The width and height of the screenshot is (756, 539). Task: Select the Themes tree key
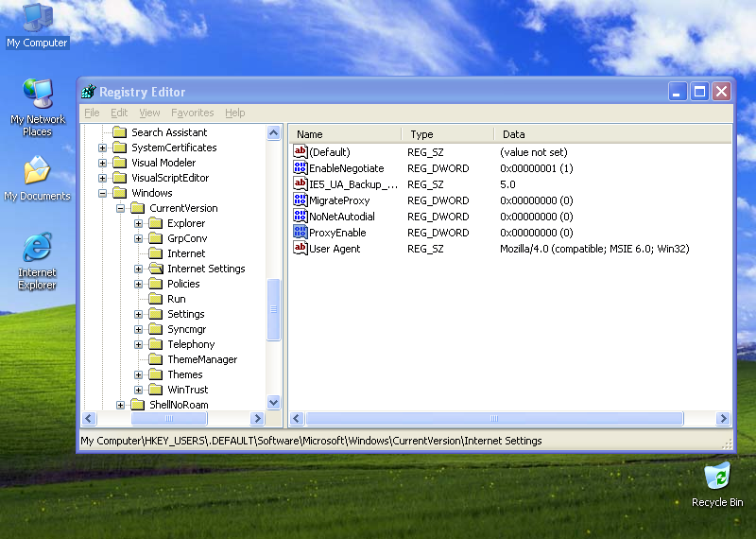pyautogui.click(x=184, y=374)
